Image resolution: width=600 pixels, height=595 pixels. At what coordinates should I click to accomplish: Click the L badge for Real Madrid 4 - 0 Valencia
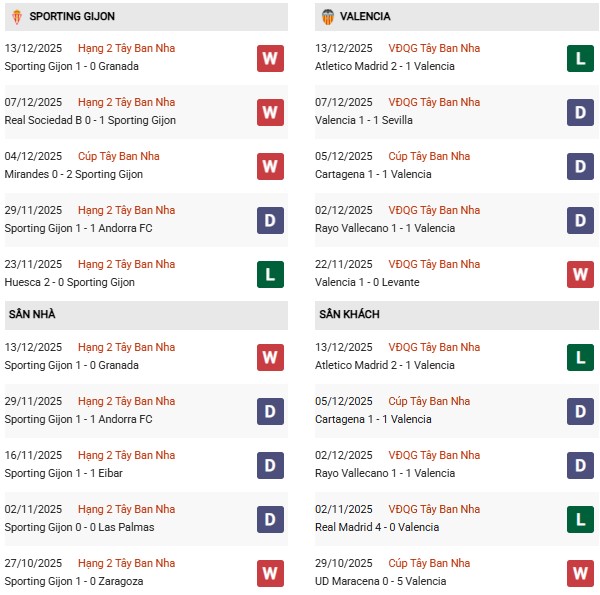tap(580, 519)
